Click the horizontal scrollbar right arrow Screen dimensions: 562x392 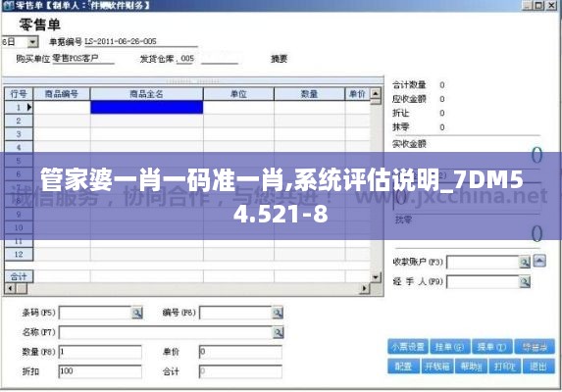pyautogui.click(x=365, y=288)
